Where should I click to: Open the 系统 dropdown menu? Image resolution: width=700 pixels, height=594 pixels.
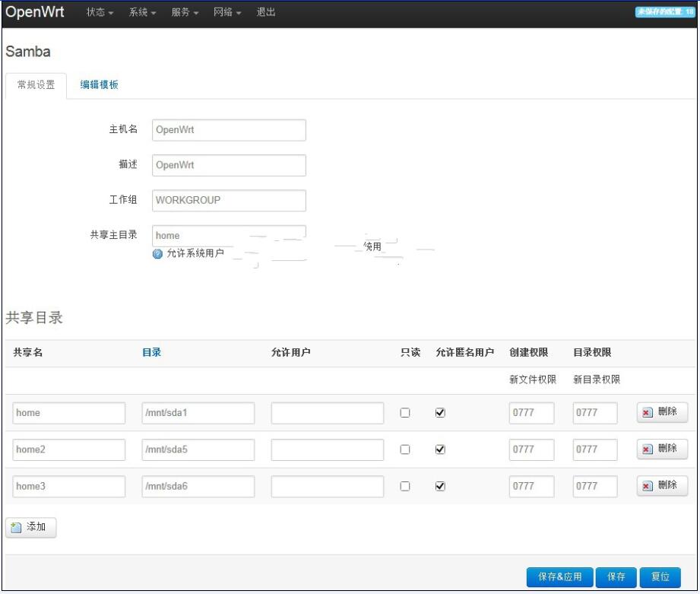tap(142, 13)
